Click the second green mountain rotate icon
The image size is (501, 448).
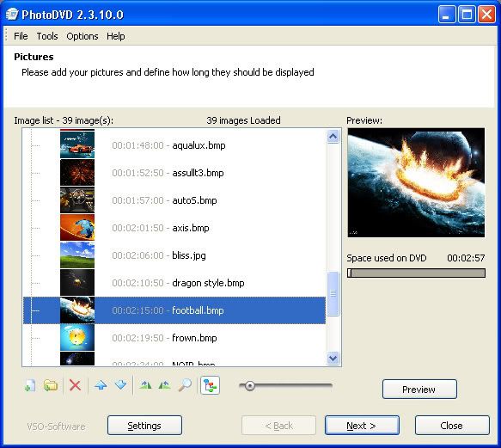point(164,385)
